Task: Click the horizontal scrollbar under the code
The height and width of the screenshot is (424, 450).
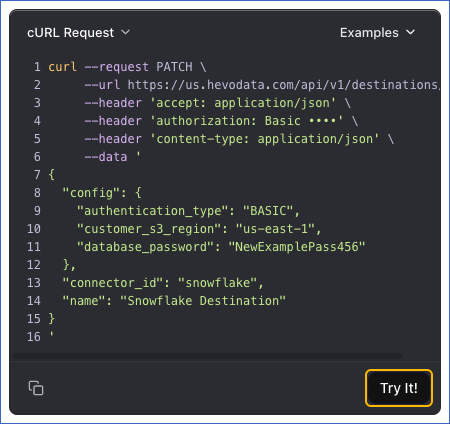Action: tap(207, 356)
